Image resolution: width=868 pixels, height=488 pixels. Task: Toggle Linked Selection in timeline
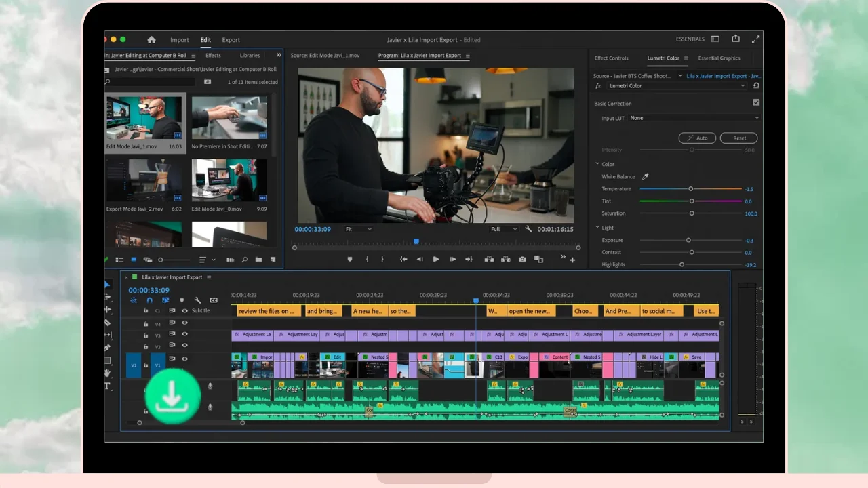[165, 300]
